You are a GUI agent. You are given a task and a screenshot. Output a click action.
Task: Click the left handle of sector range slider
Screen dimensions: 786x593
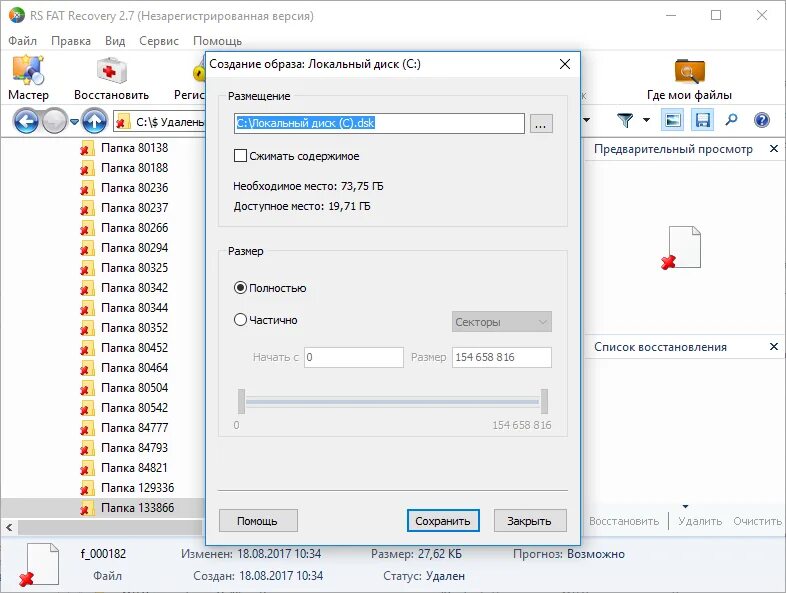242,401
